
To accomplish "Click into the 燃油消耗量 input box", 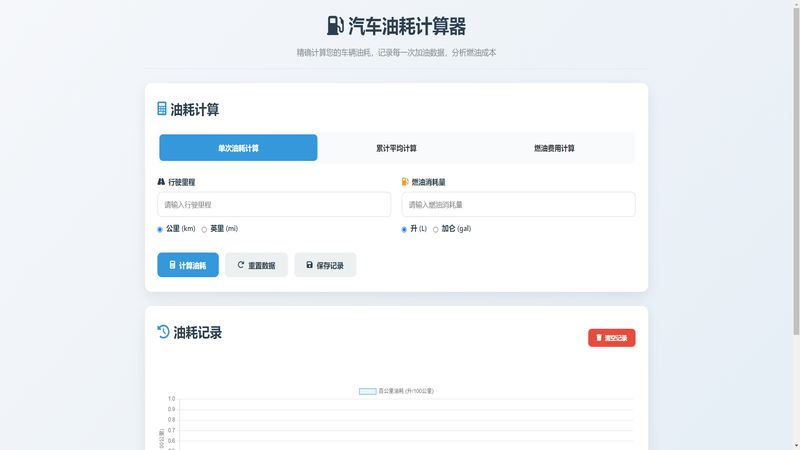I will click(518, 205).
